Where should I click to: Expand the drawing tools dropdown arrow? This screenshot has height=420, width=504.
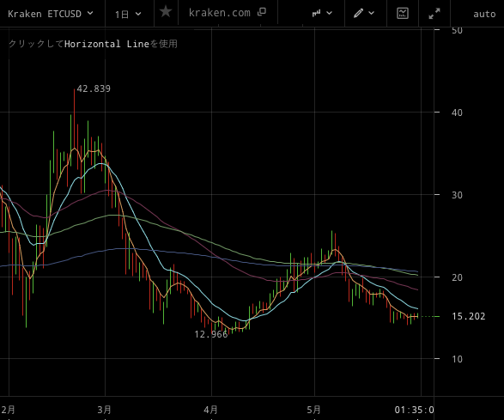[372, 13]
